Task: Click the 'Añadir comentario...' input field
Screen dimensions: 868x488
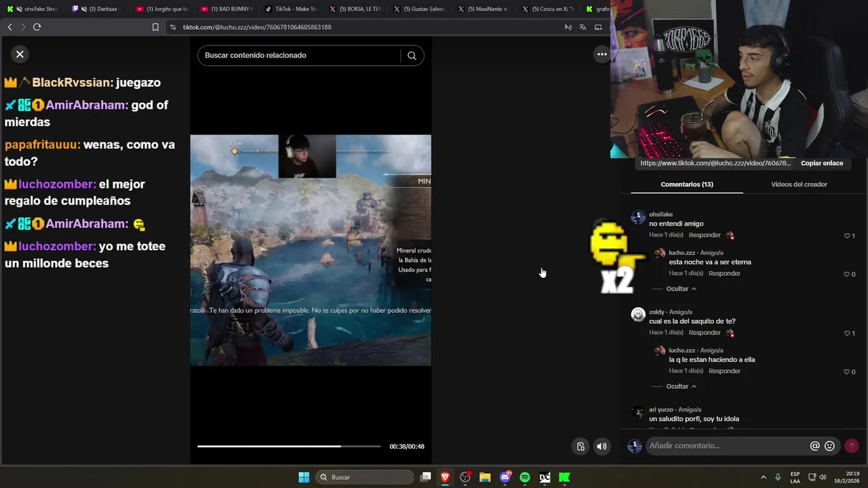Action: pyautogui.click(x=726, y=446)
